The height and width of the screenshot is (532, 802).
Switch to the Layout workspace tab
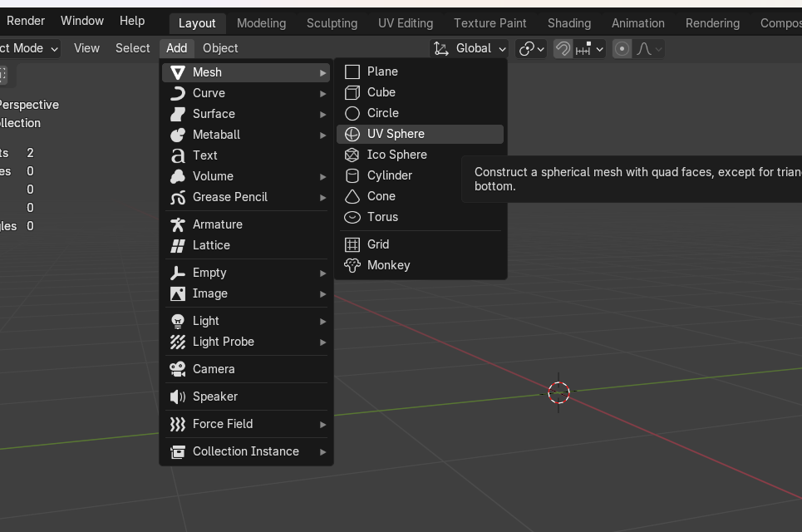(x=197, y=23)
